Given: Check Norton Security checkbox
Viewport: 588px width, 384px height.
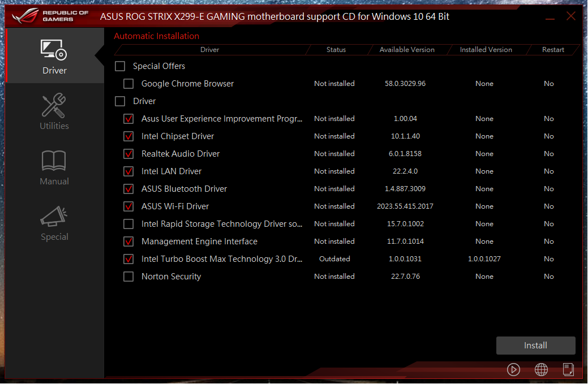Looking at the screenshot, I should (128, 277).
